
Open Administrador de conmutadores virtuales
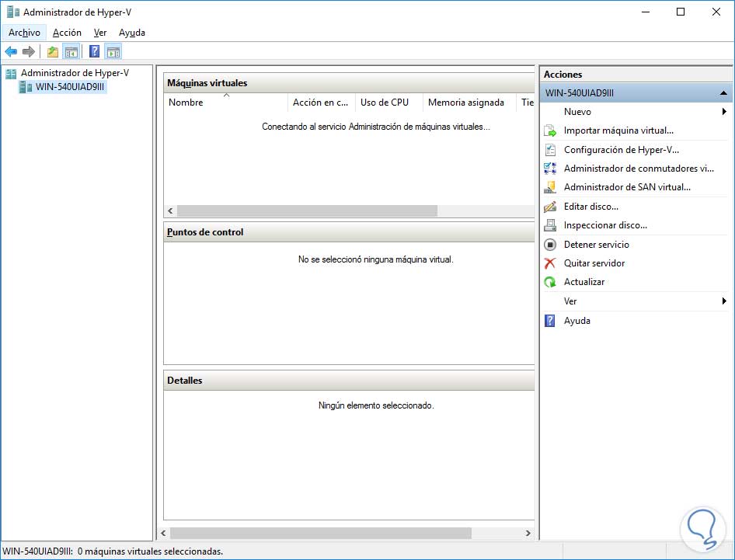[x=639, y=169]
